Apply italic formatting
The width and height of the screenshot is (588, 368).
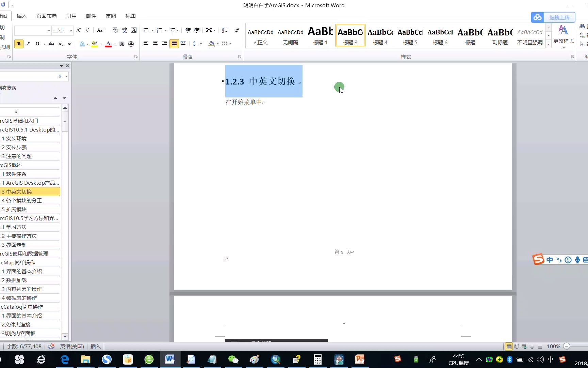28,44
